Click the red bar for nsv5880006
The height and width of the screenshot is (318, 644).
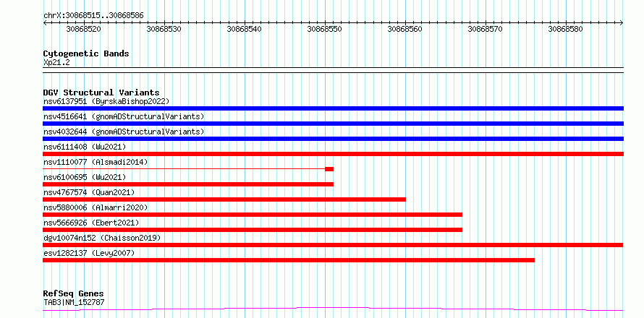pyautogui.click(x=253, y=215)
